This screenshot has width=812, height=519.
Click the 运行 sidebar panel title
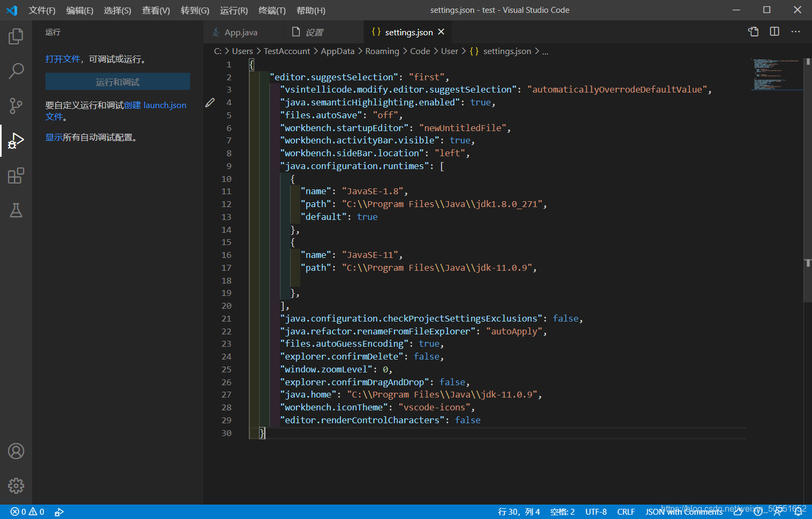coord(53,32)
